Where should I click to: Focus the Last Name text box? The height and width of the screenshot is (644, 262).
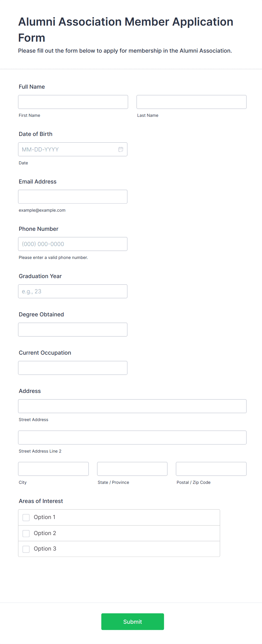pyautogui.click(x=191, y=102)
